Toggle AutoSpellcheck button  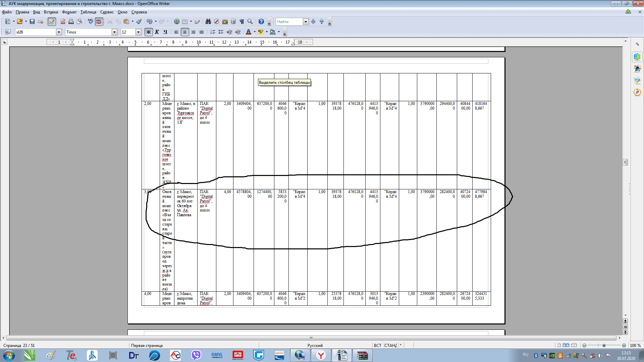99,21
